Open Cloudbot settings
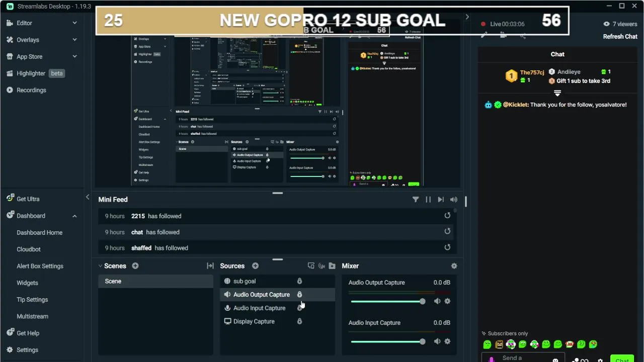 [x=29, y=249]
